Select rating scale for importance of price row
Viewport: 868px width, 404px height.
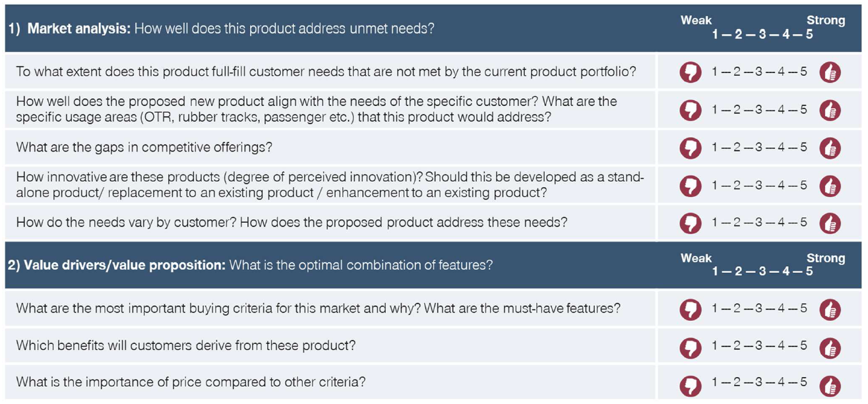(759, 382)
